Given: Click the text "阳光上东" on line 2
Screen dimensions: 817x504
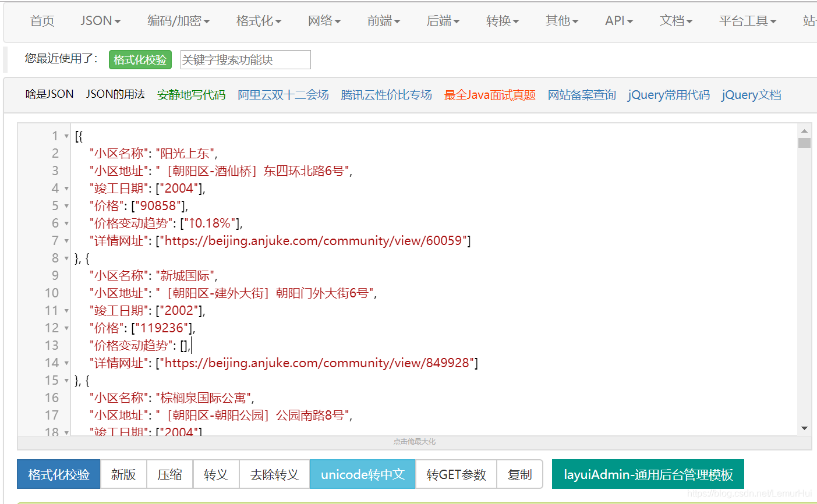Looking at the screenshot, I should 185,154.
